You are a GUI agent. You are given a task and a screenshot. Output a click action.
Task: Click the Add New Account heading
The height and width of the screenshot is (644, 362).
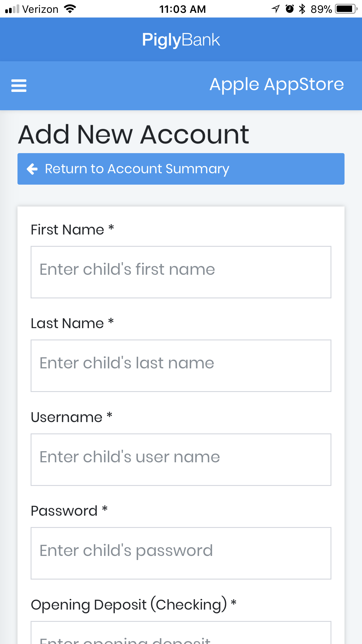click(133, 134)
